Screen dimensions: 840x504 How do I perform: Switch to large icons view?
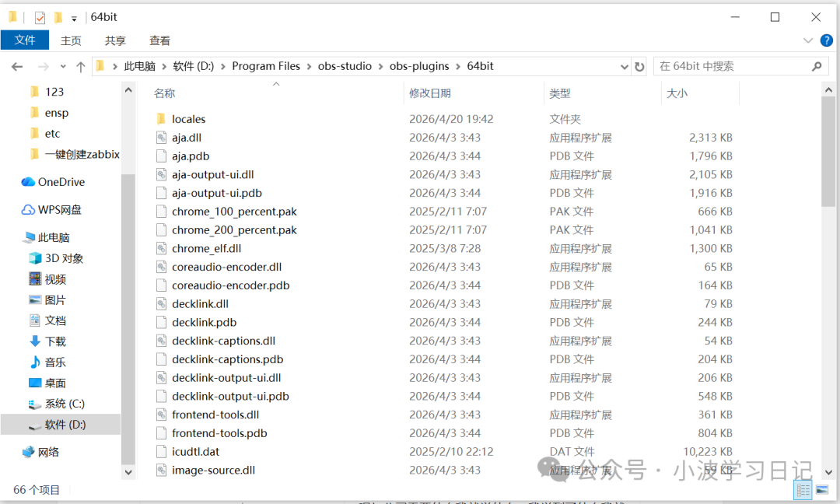tap(823, 490)
